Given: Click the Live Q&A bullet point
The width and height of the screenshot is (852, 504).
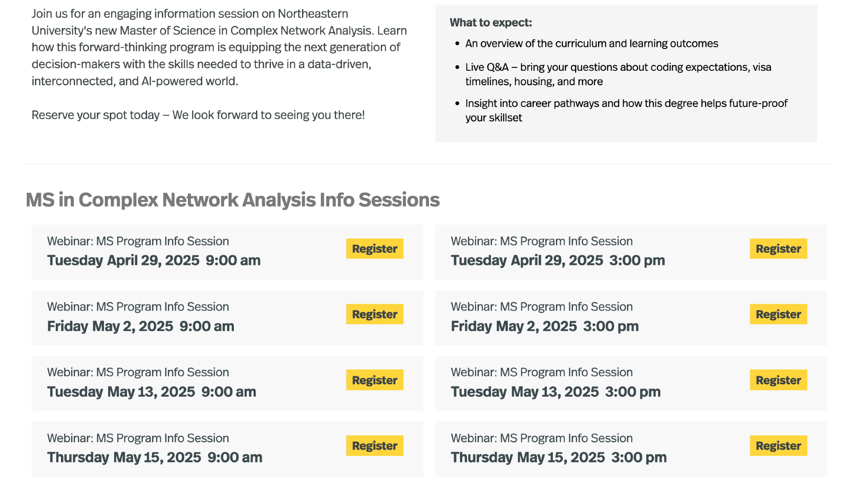Looking at the screenshot, I should tap(618, 74).
